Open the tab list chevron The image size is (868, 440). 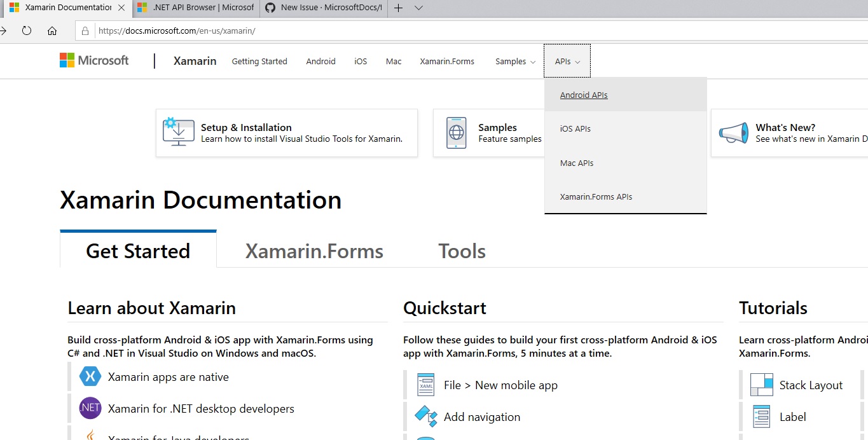coord(418,8)
